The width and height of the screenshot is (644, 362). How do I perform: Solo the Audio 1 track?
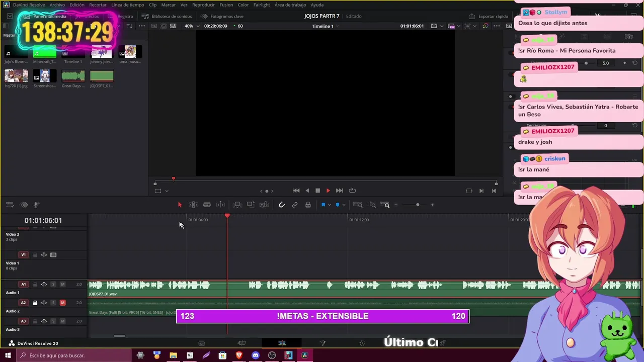tap(53, 285)
